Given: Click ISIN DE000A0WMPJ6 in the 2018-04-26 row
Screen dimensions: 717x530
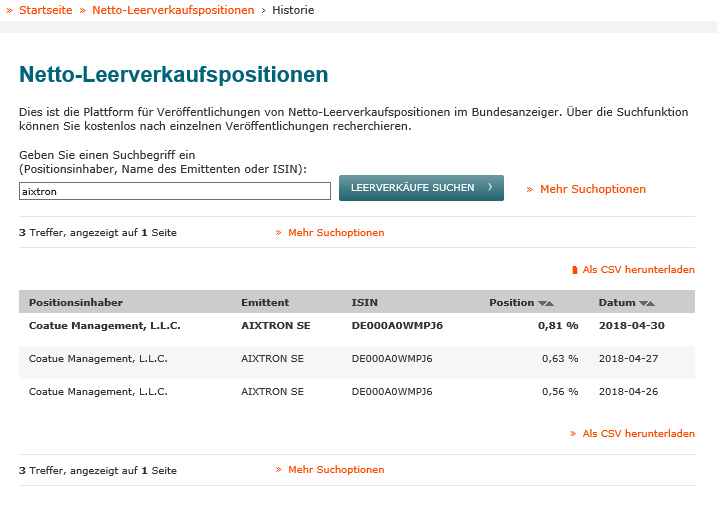Looking at the screenshot, I should 392,391.
